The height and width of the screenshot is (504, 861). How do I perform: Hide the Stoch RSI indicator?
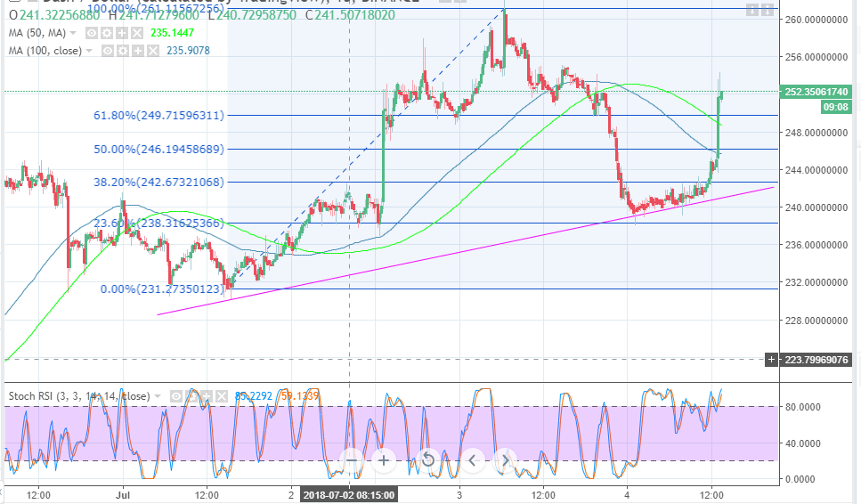pyautogui.click(x=178, y=395)
